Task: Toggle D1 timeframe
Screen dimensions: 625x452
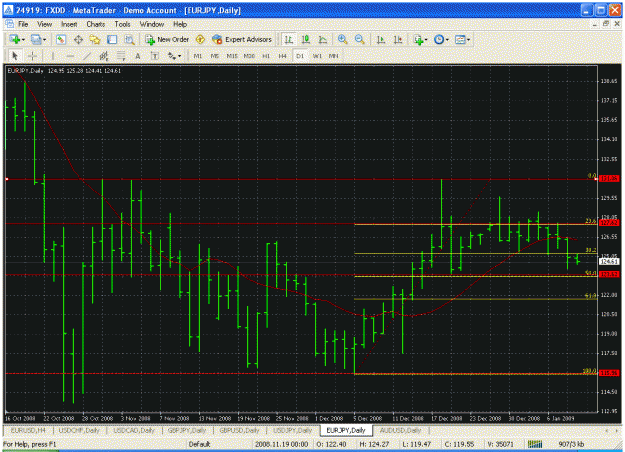Action: pos(300,56)
